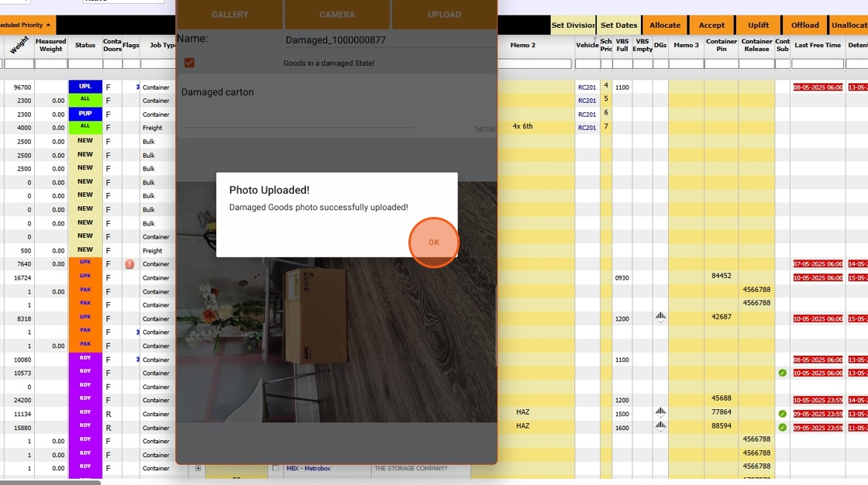Tick the checkbox beside MBX - Metrobox
868x485 pixels.
click(x=275, y=468)
